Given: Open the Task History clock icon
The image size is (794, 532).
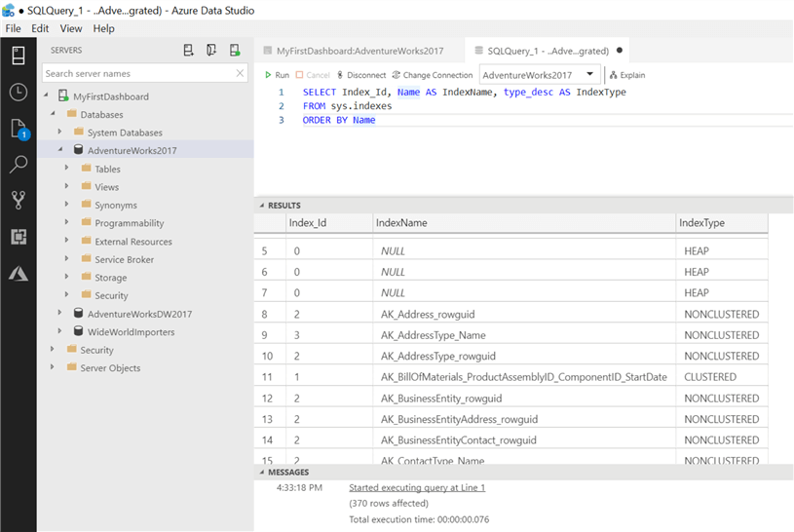Looking at the screenshot, I should 19,92.
